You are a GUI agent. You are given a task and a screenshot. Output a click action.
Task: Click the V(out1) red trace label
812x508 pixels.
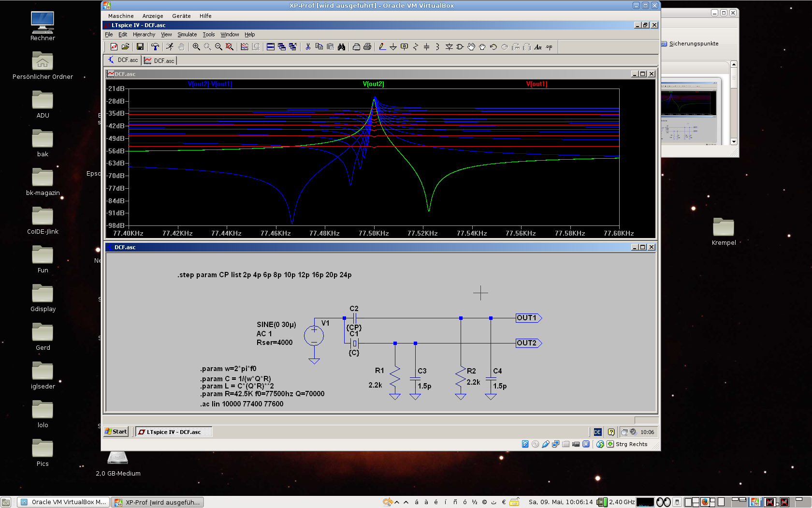pyautogui.click(x=536, y=84)
